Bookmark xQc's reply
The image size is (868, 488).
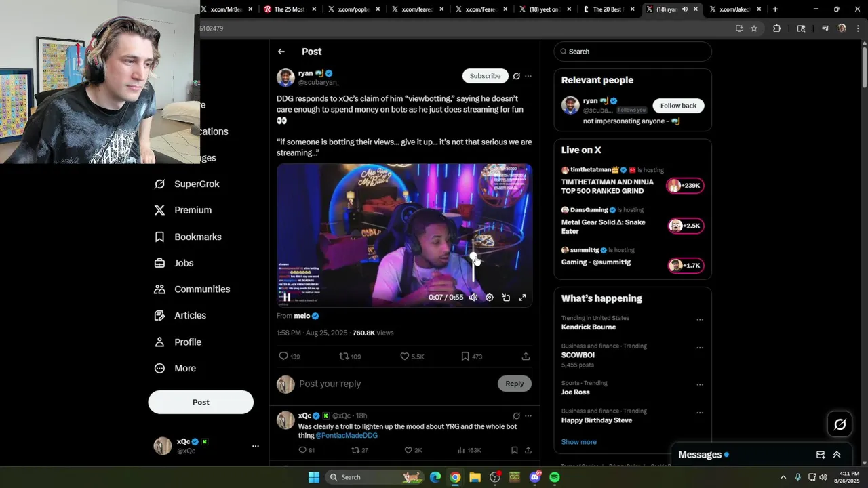tap(514, 450)
